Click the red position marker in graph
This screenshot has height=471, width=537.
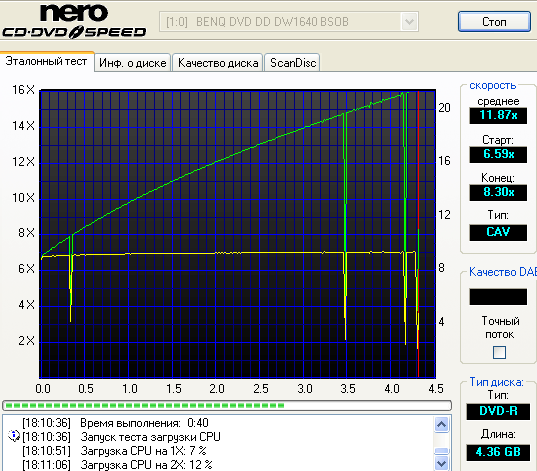(418, 234)
